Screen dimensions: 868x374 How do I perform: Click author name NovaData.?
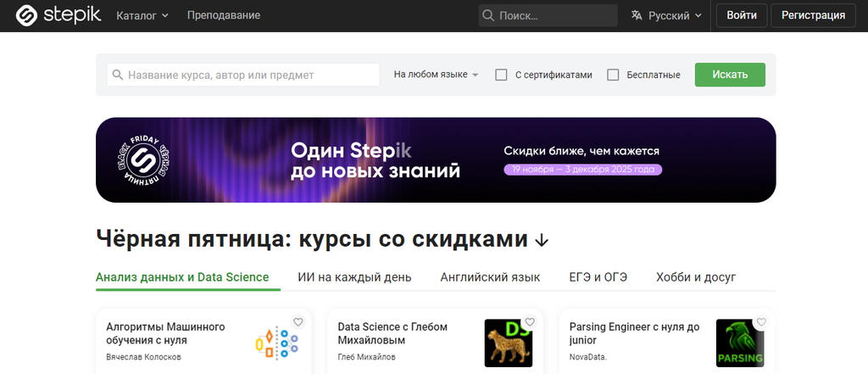pyautogui.click(x=588, y=357)
